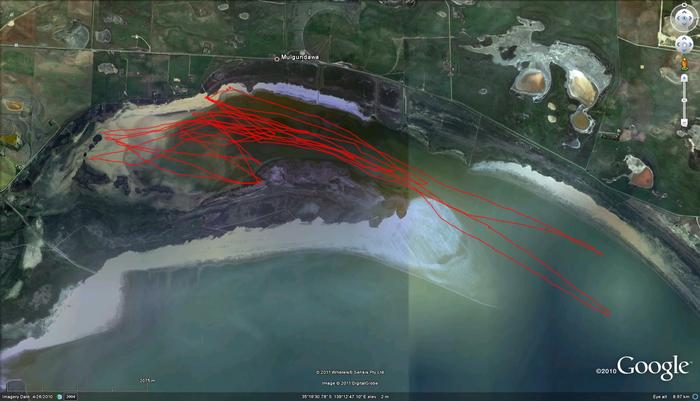
Task: Click the Imagery Date label in the status bar
Action: (x=16, y=397)
